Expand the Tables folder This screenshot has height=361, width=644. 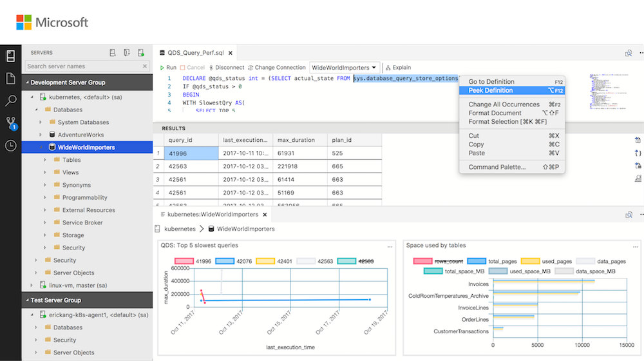click(45, 159)
